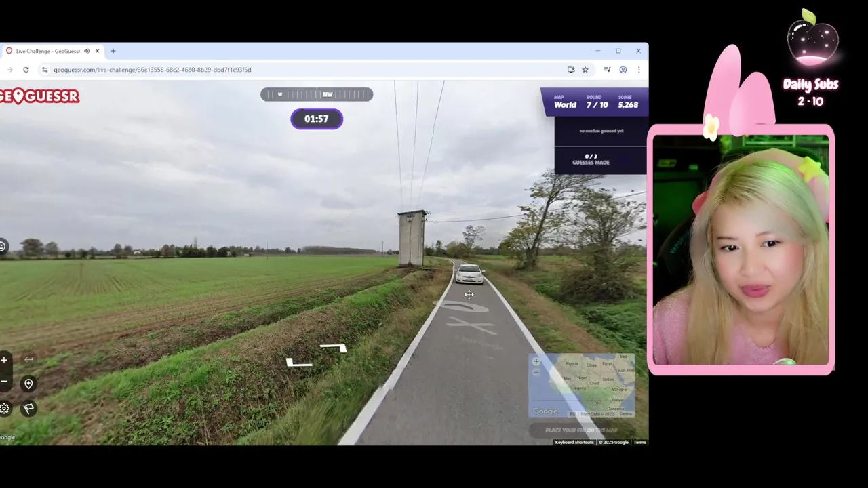Click the mini guess map
This screenshot has width=868, height=488.
(x=582, y=386)
